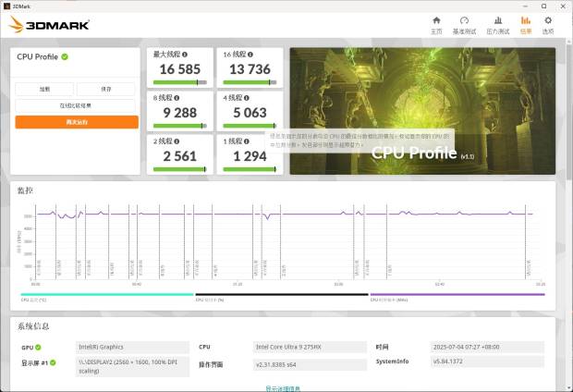This screenshot has height=392, width=573.
Task: Click the 16 585 max threads score bar
Action: [180, 82]
